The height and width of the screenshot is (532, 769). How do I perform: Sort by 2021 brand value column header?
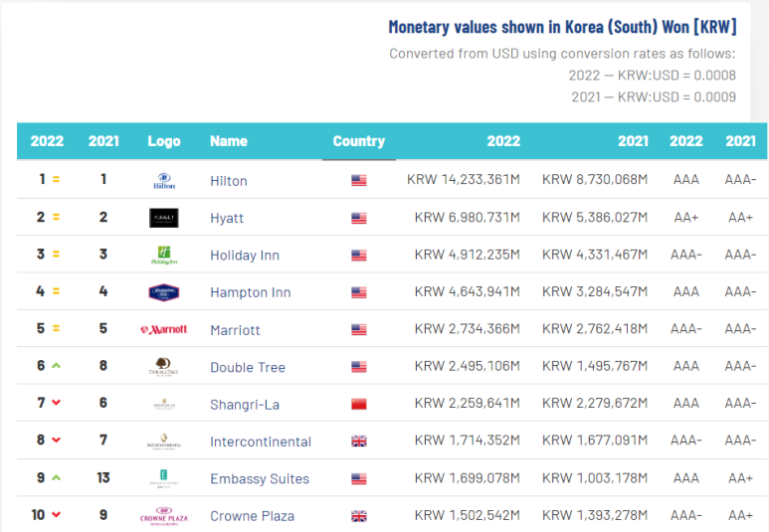[633, 141]
